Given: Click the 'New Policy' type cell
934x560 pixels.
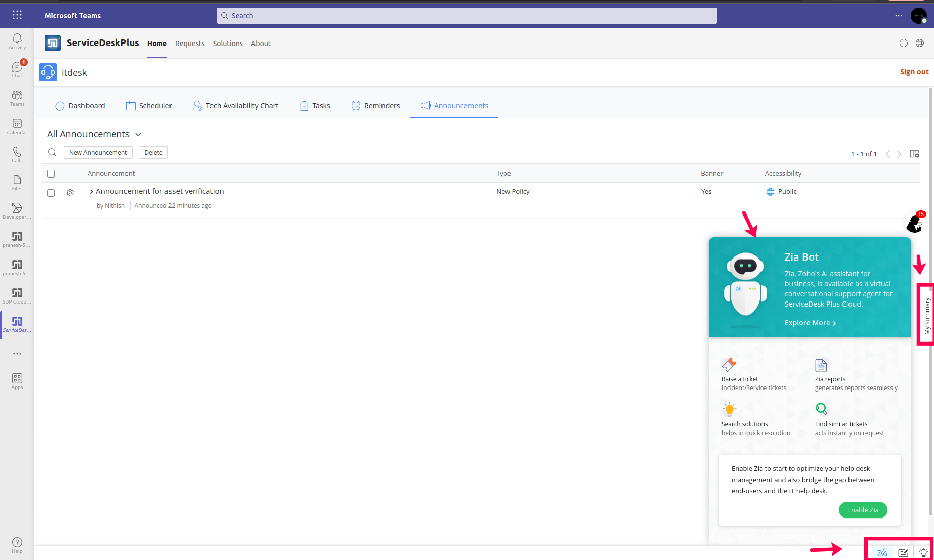Looking at the screenshot, I should 513,192.
